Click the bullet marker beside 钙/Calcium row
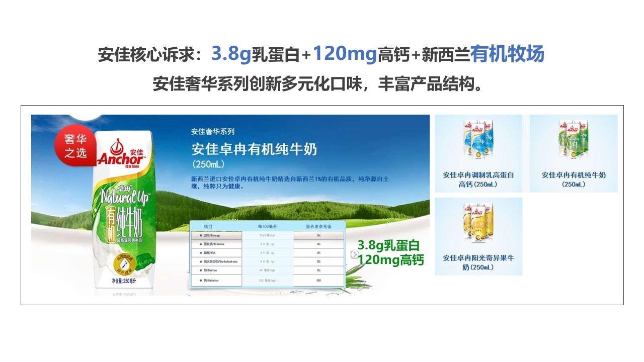 [x=200, y=281]
